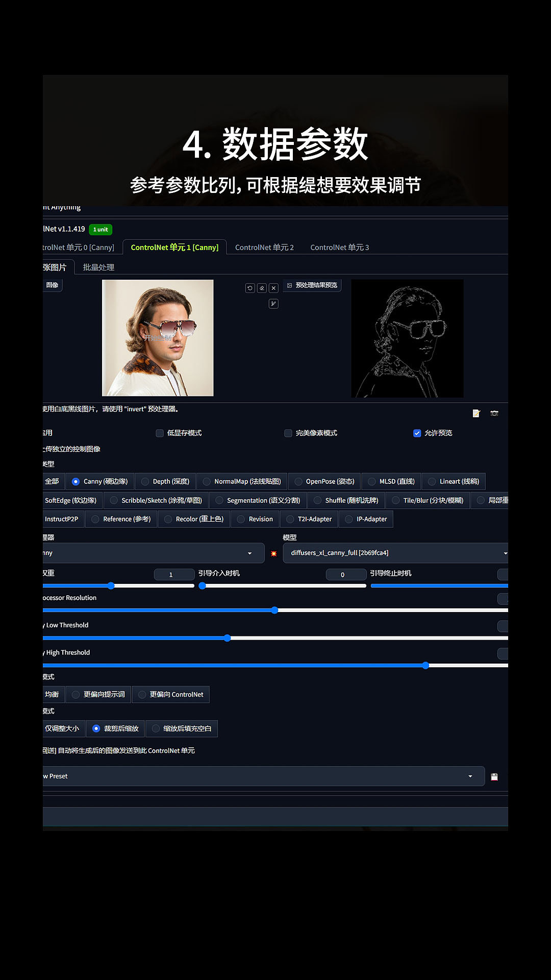Viewport: 551px width, 980px height.
Task: Open the 预处理结果预览 preview tab
Action: [x=312, y=285]
